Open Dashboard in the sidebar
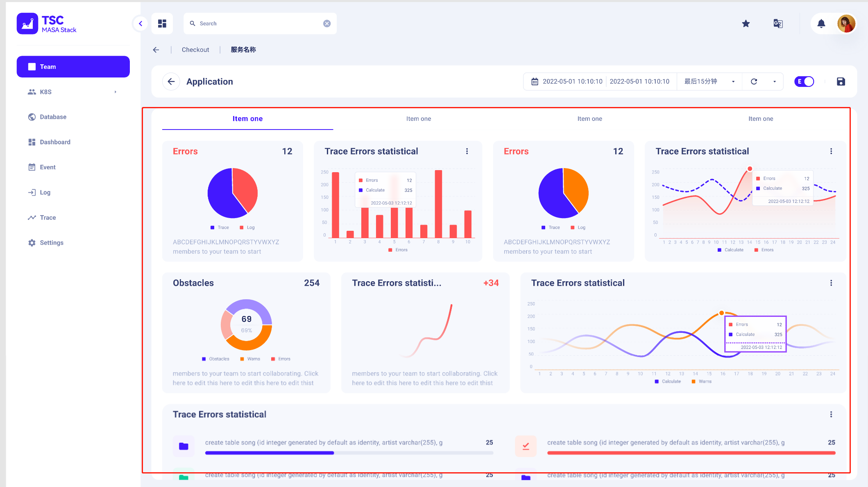Viewport: 868px width, 487px height. point(55,142)
